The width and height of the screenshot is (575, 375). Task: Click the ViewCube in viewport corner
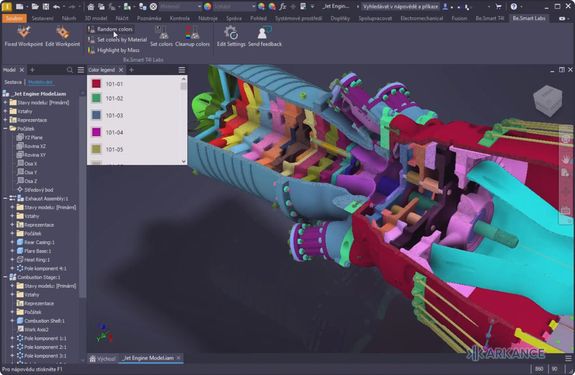coord(547,101)
